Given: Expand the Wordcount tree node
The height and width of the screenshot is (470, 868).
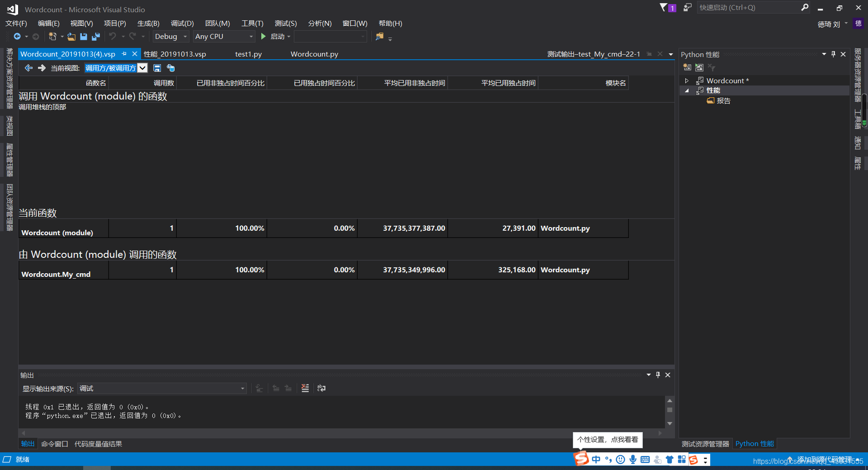Looking at the screenshot, I should (687, 81).
